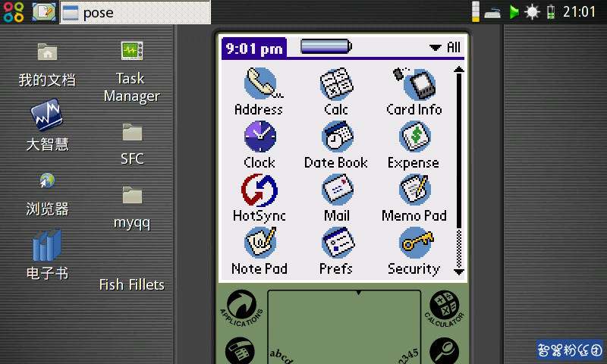Launch the Security app
Screen dimensions: 607x364
click(x=414, y=251)
